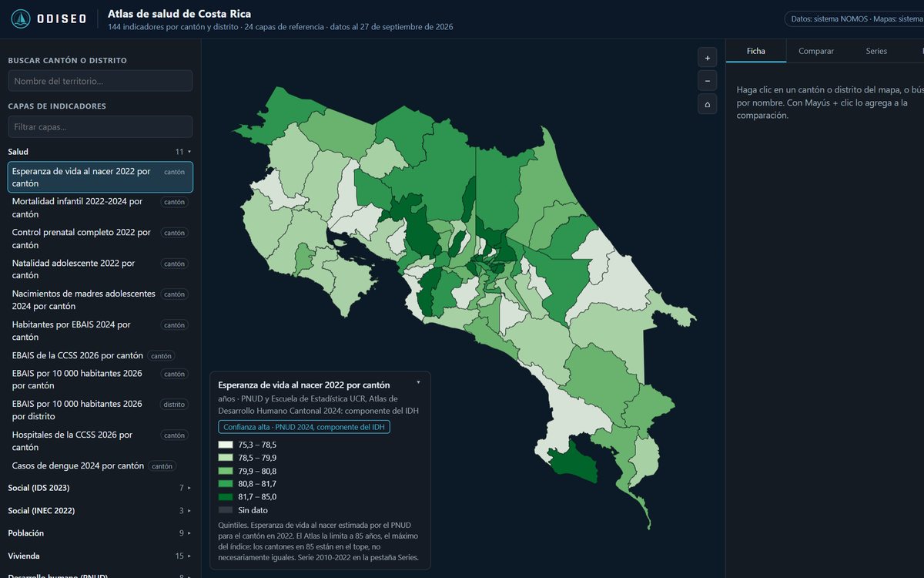The width and height of the screenshot is (924, 578).
Task: Click the 78,5 – 79,9 legend swatch
Action: pyautogui.click(x=226, y=458)
